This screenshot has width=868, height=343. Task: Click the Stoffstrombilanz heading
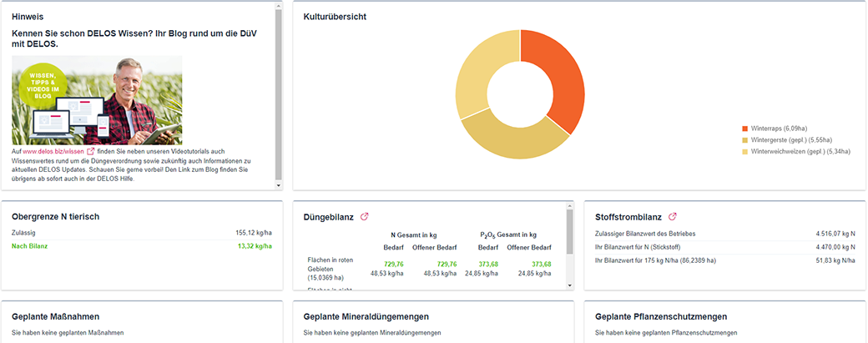pos(628,217)
